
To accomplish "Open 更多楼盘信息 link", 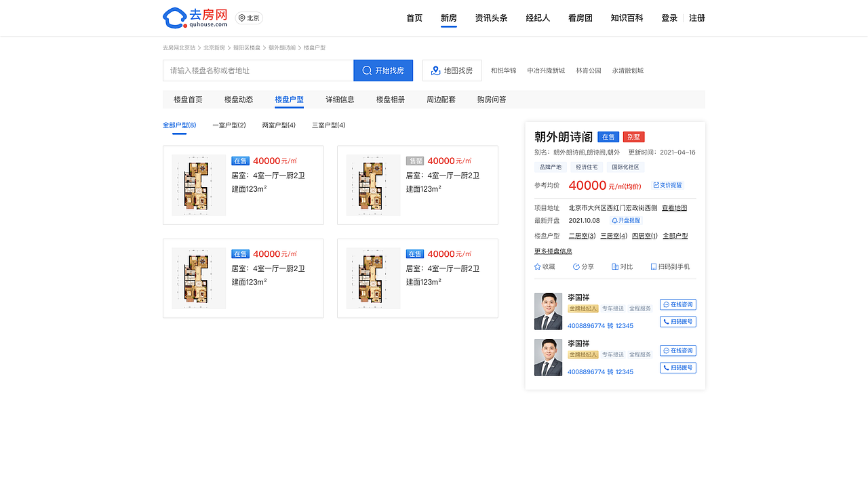I will [553, 251].
